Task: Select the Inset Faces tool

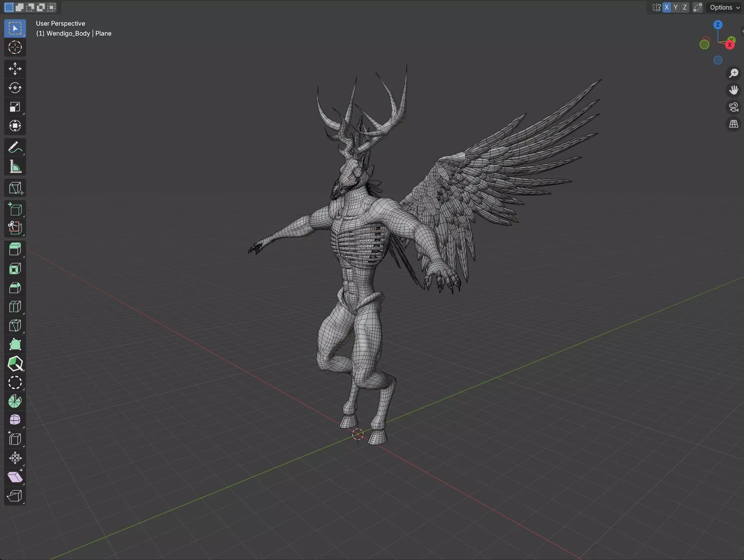Action: pyautogui.click(x=15, y=269)
